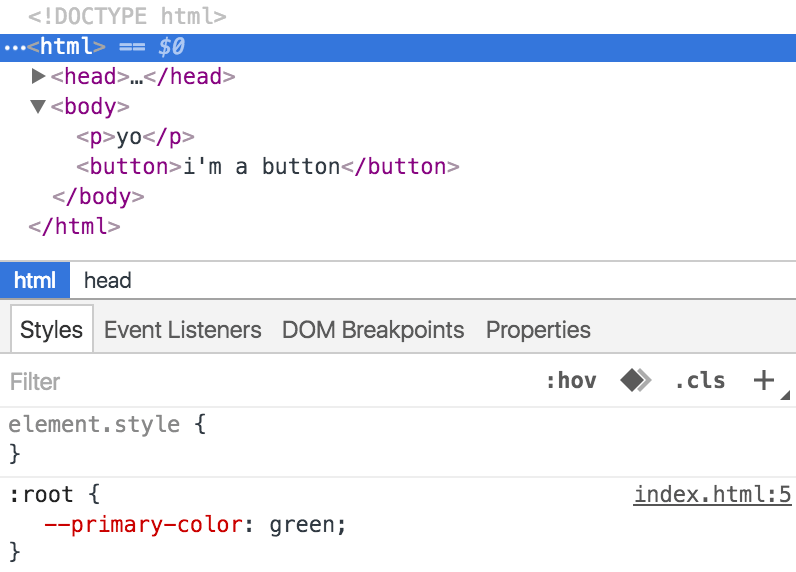Open the Event Listeners tab

pyautogui.click(x=182, y=330)
